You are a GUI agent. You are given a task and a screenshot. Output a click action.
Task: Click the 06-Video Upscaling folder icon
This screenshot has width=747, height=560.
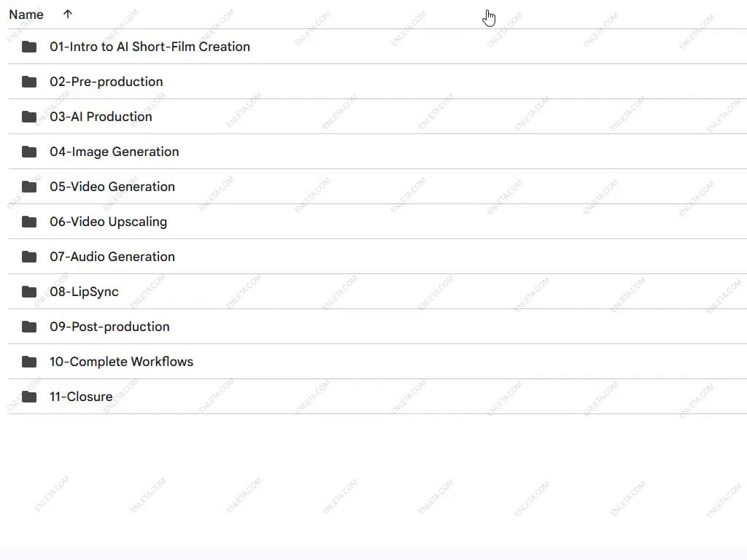pyautogui.click(x=29, y=222)
